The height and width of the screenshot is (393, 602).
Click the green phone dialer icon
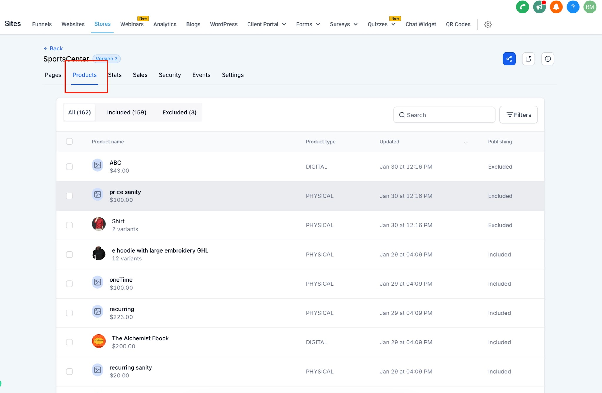pyautogui.click(x=522, y=7)
